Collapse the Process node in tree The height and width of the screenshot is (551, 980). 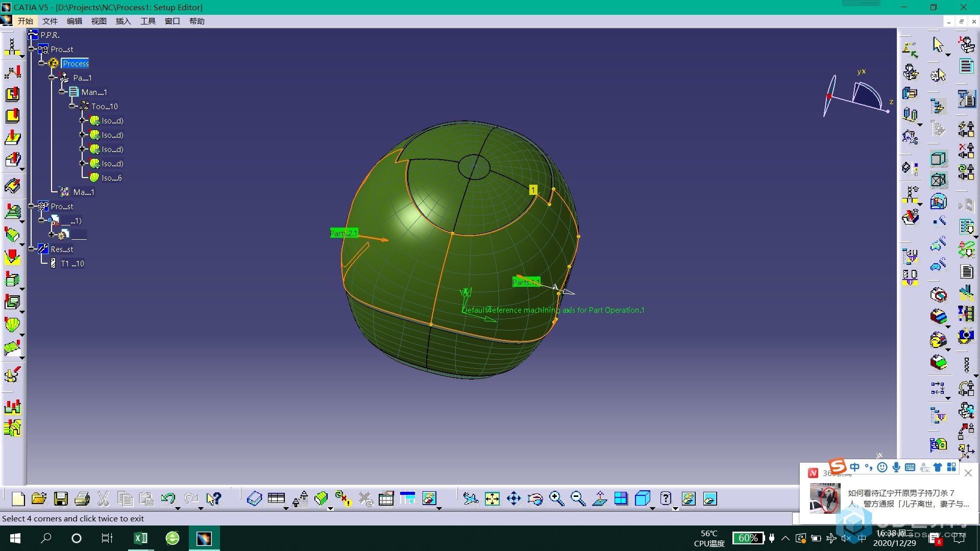click(x=42, y=64)
